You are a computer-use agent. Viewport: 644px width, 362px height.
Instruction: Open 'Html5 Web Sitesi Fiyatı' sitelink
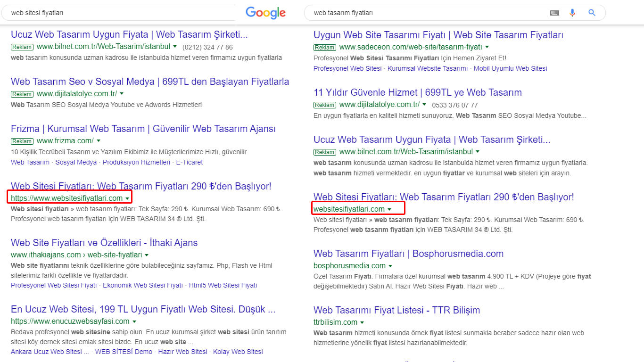[x=223, y=285]
